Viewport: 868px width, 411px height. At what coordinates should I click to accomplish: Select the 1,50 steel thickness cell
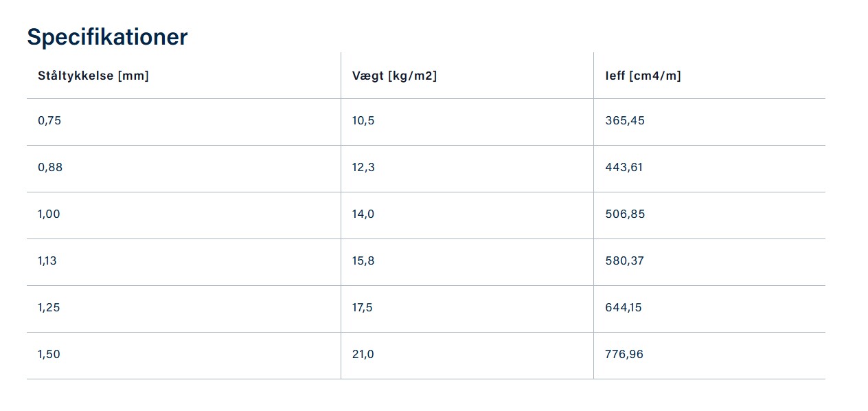click(49, 355)
